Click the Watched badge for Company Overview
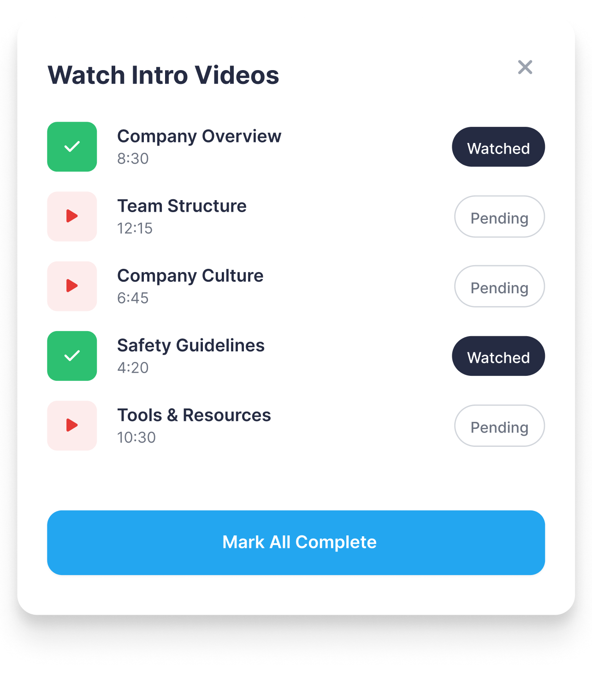 (x=498, y=147)
